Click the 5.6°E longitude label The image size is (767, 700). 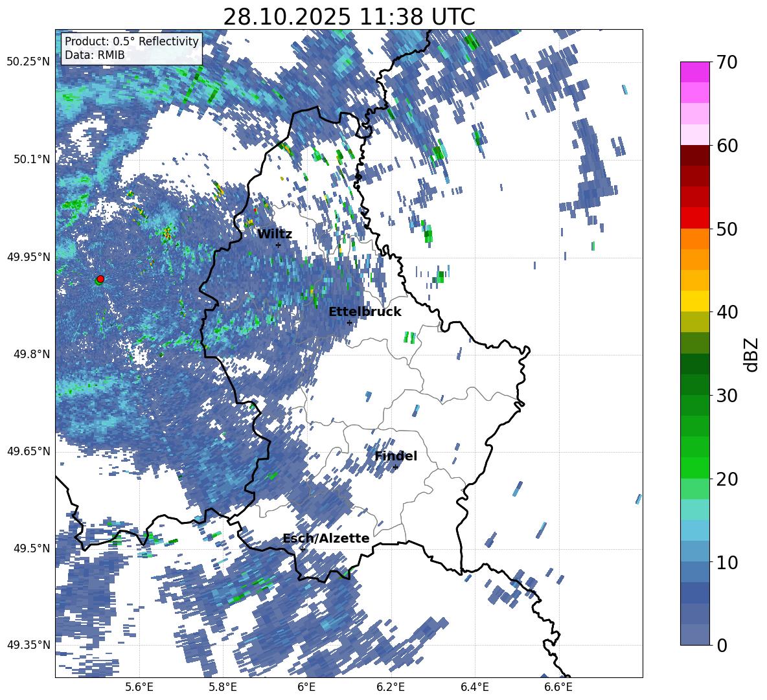[x=139, y=688]
